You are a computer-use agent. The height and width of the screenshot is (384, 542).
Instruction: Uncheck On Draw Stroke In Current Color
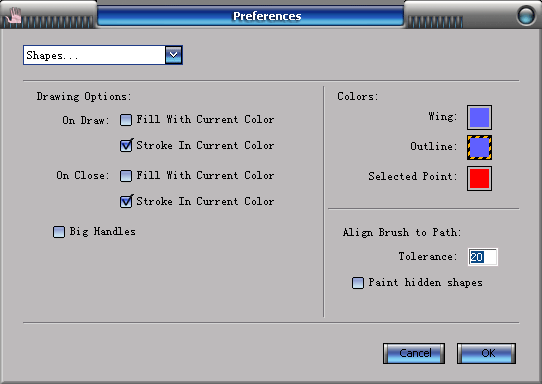[x=126, y=146]
